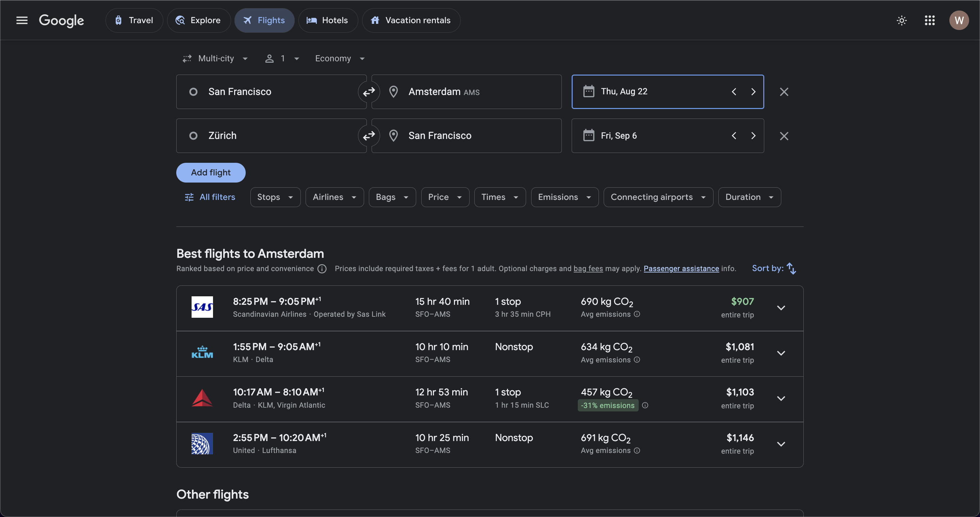Click the United airline logo
Image resolution: width=980 pixels, height=517 pixels.
[202, 443]
